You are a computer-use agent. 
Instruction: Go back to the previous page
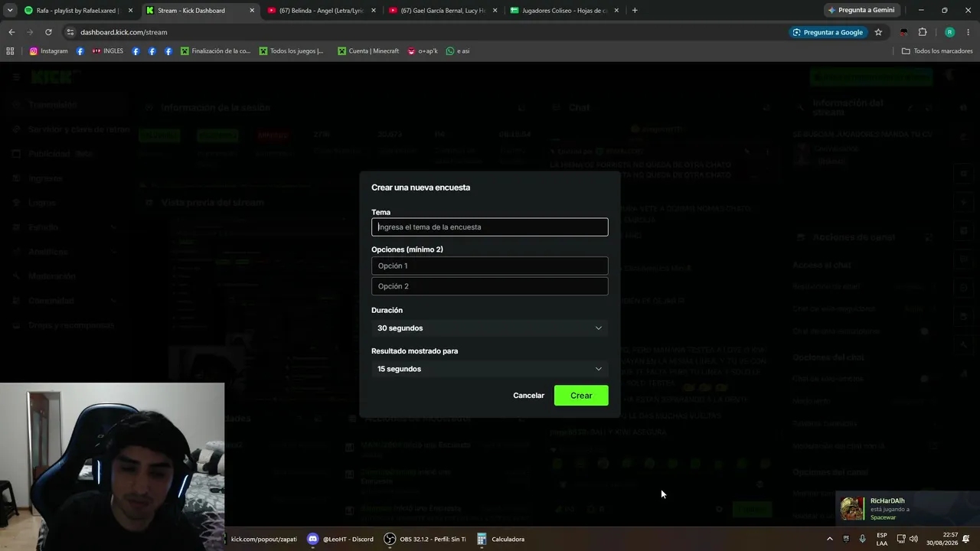tap(11, 32)
